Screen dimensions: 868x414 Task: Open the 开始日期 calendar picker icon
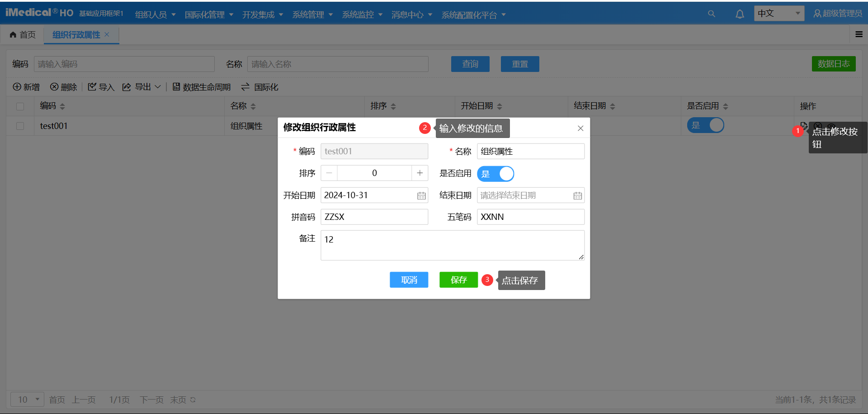[421, 196]
